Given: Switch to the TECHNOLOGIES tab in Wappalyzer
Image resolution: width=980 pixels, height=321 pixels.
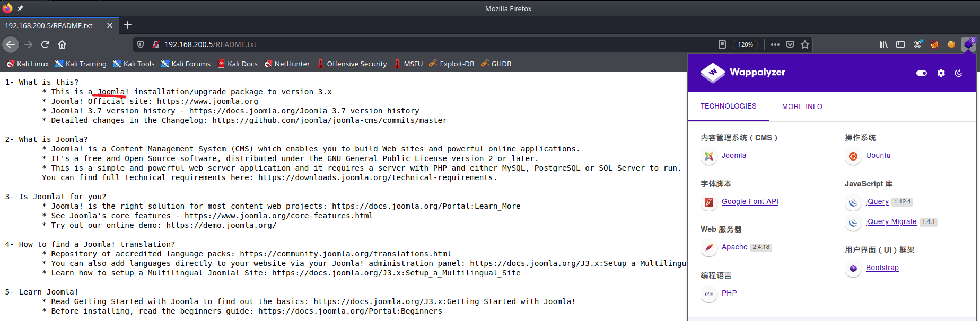Looking at the screenshot, I should click(729, 106).
